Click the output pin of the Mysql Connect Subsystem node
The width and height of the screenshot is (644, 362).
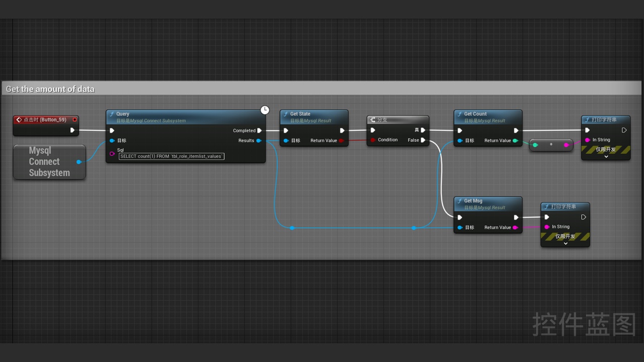[78, 162]
